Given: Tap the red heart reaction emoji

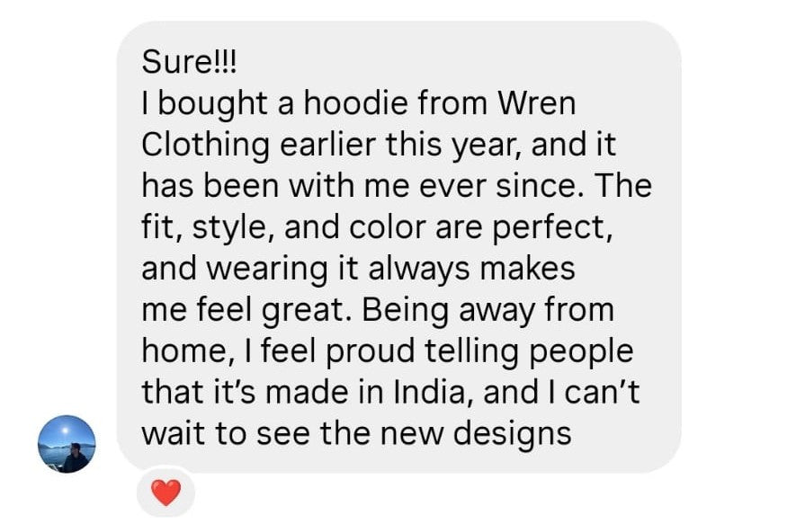Looking at the screenshot, I should [166, 492].
